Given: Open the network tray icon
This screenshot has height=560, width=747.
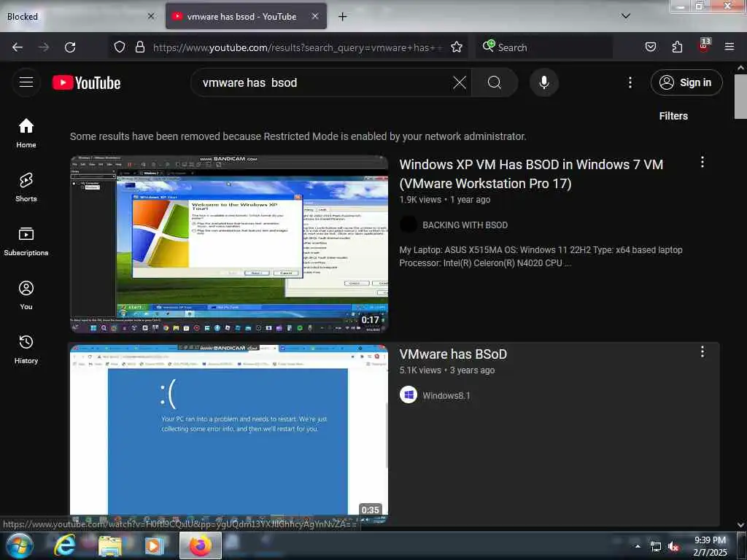Looking at the screenshot, I should coord(656,547).
